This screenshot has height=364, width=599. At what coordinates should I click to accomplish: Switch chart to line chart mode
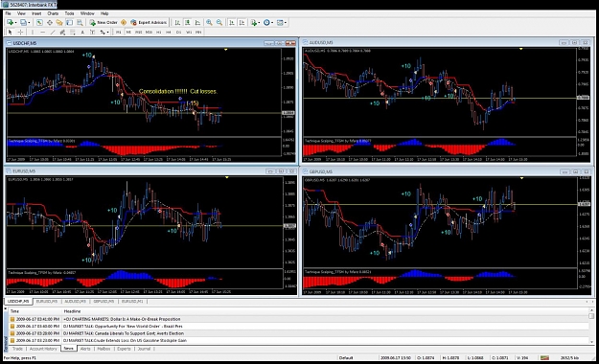(x=197, y=23)
